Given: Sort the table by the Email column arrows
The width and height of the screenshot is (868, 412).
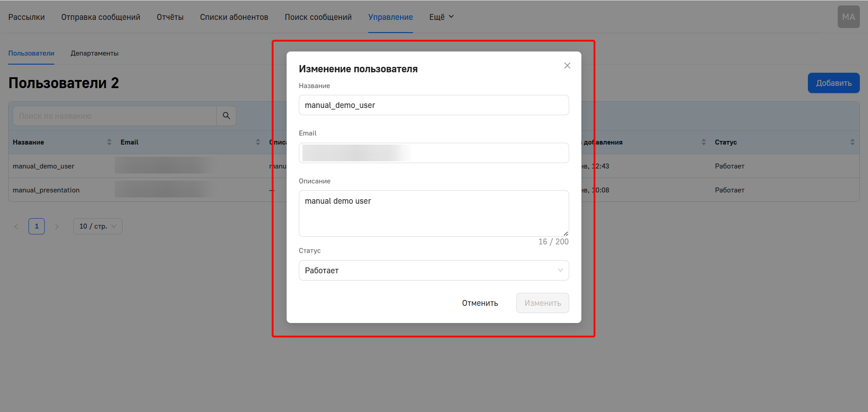Looking at the screenshot, I should click(x=258, y=142).
